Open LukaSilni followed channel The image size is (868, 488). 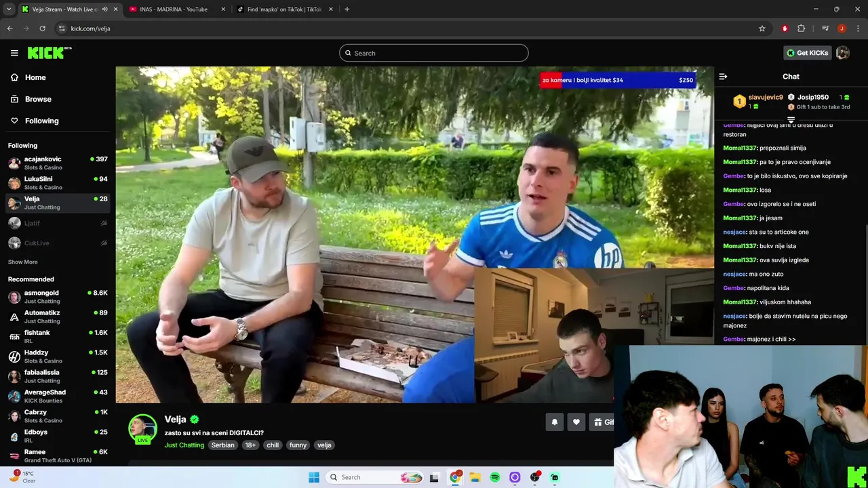[58, 183]
